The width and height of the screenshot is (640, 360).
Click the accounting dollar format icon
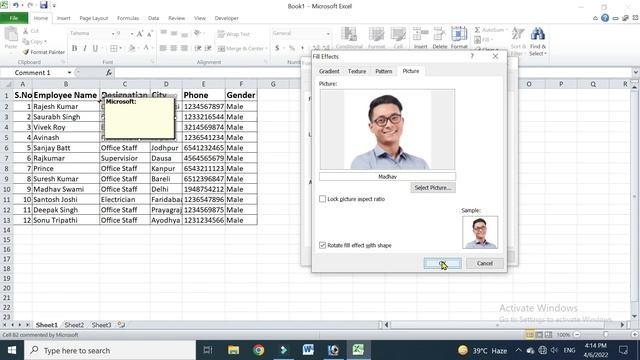pos(277,48)
